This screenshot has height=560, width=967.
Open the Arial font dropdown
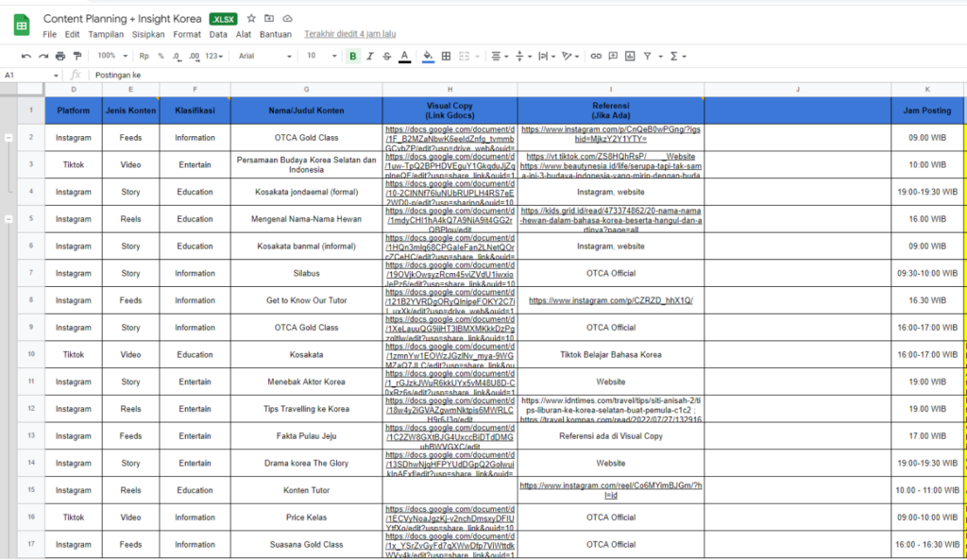(265, 56)
